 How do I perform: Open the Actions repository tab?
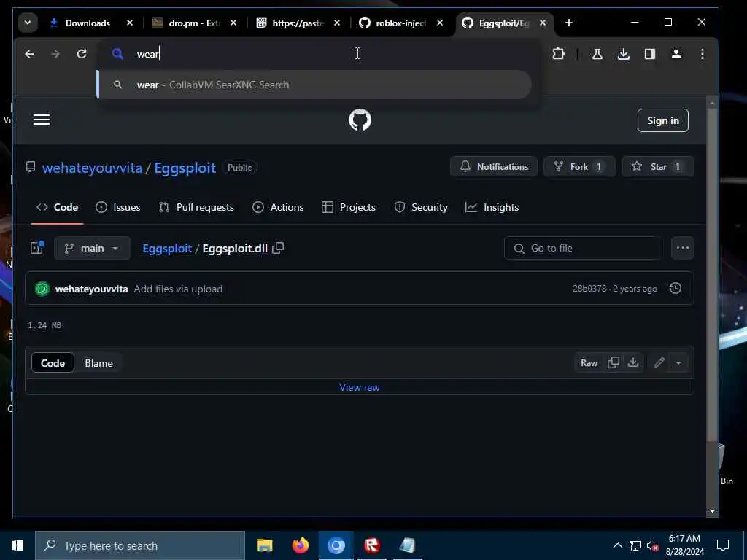coord(278,207)
